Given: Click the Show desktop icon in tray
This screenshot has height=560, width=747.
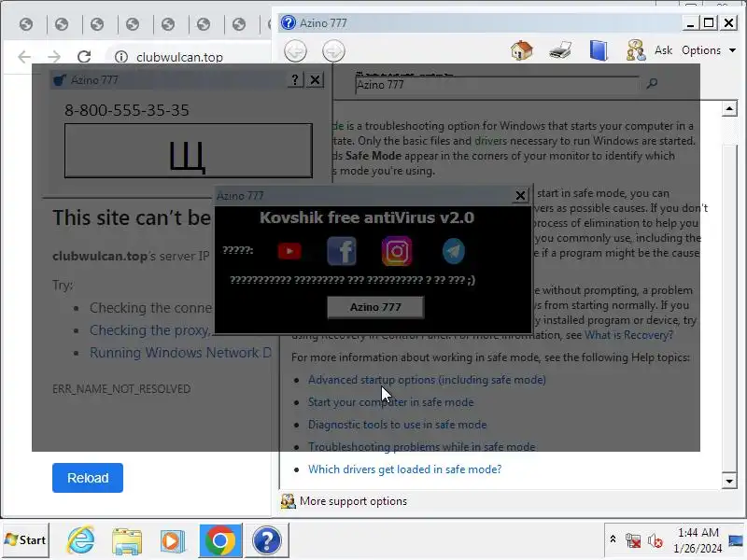Looking at the screenshot, I should 736,540.
